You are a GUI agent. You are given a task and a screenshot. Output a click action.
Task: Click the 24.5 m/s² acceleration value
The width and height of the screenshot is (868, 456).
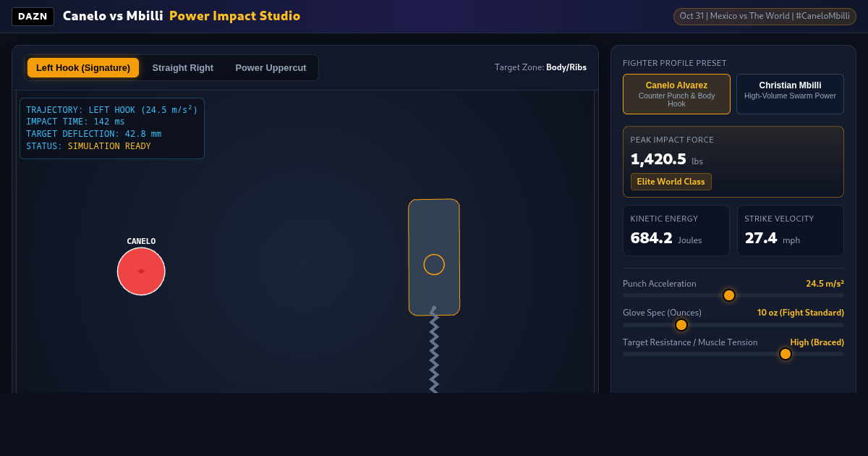point(825,284)
